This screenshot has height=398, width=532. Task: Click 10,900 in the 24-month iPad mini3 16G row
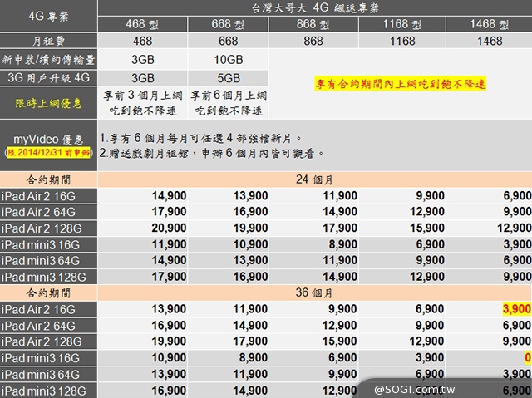(x=250, y=244)
